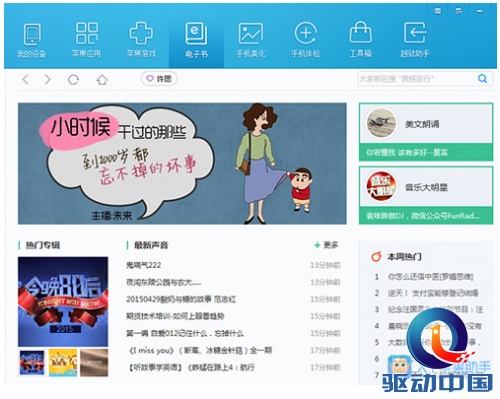Click the title bar feedback icon
Viewport: 500px width, 399px height.
point(438,11)
